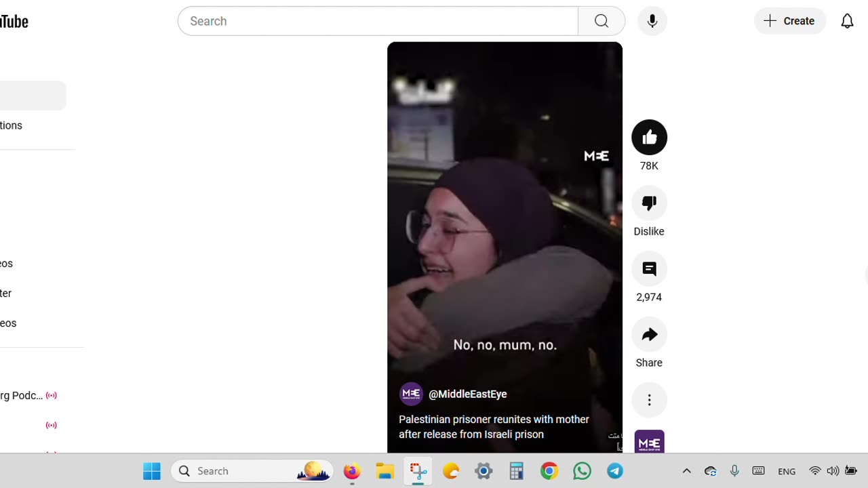
Task: Switch to Snipping Tool on taskbar
Action: [x=418, y=471]
